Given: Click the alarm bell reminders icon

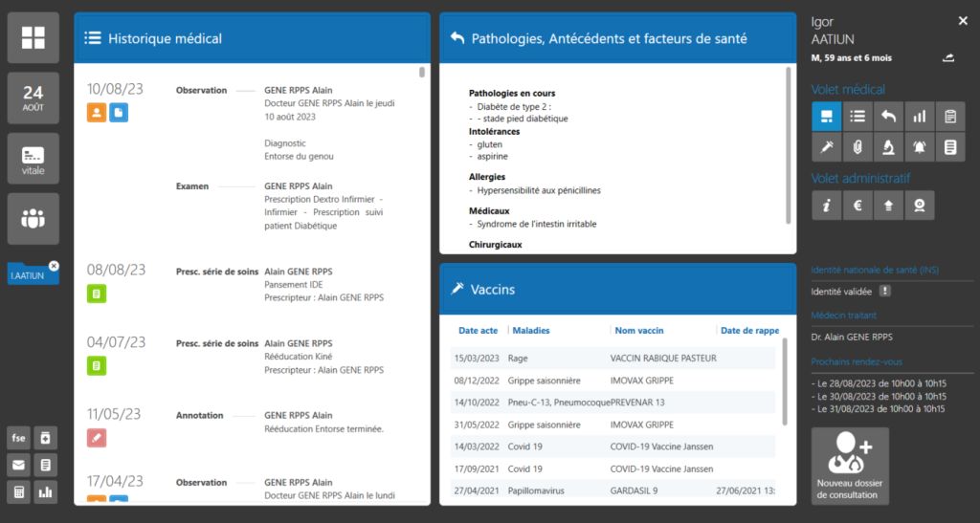Looking at the screenshot, I should point(920,147).
